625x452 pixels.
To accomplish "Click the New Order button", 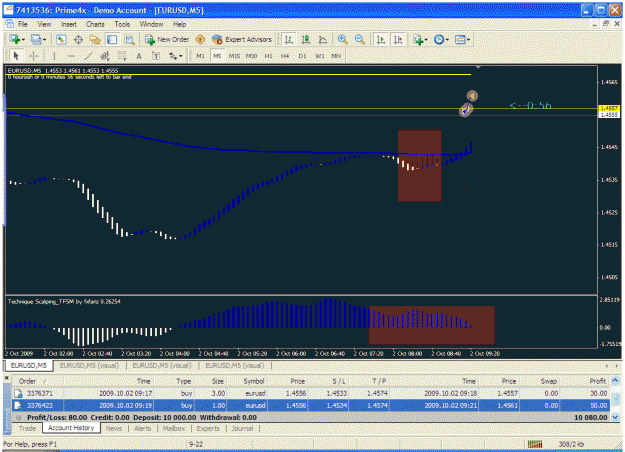I will (x=167, y=39).
